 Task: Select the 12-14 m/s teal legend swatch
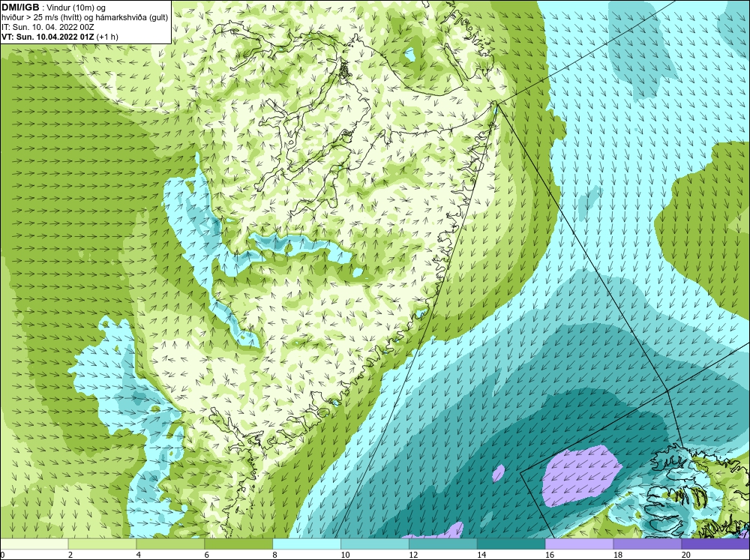click(443, 544)
